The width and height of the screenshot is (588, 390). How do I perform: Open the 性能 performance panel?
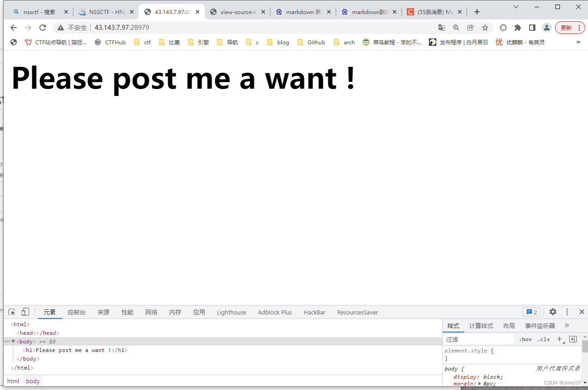127,312
